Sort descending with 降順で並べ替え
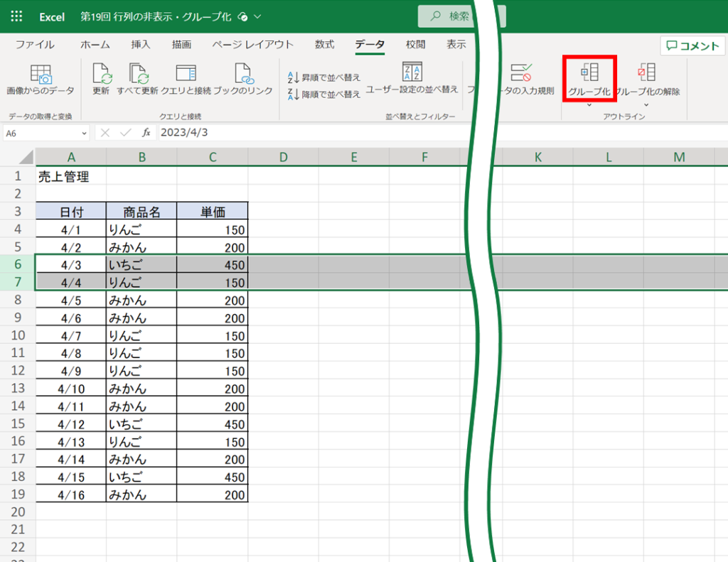The height and width of the screenshot is (562, 728). 324,94
